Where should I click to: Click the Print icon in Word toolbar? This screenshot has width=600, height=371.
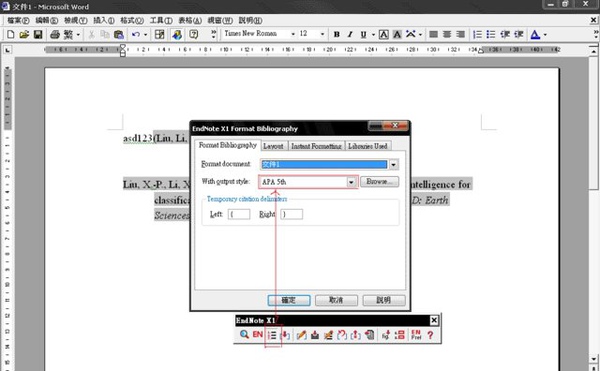[x=55, y=34]
